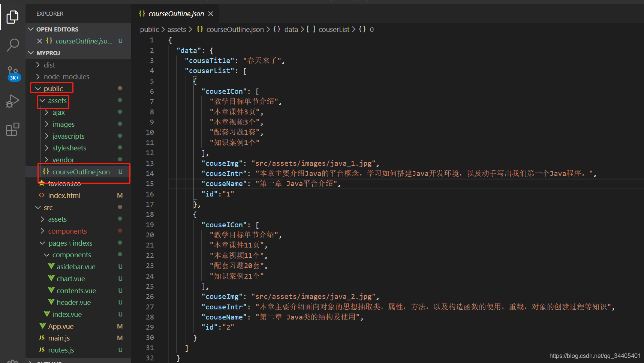Expand the red components folder under src
This screenshot has height=363, width=644.
(42, 231)
